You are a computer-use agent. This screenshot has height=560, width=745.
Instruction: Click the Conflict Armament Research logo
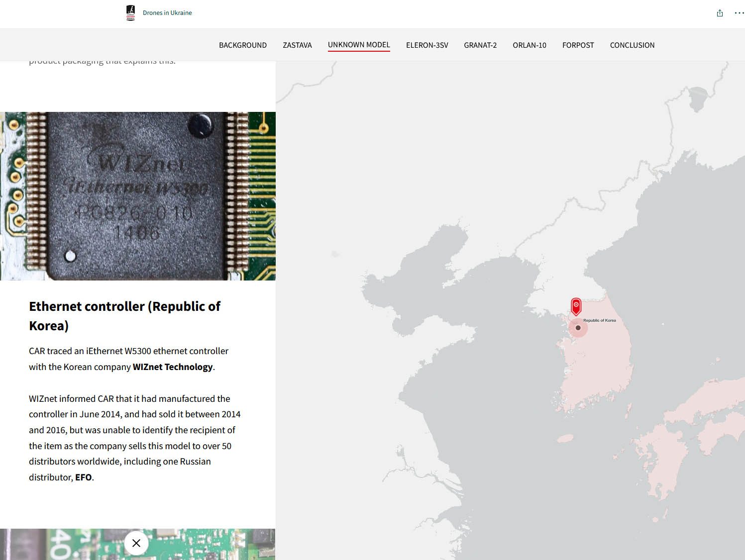pyautogui.click(x=130, y=13)
